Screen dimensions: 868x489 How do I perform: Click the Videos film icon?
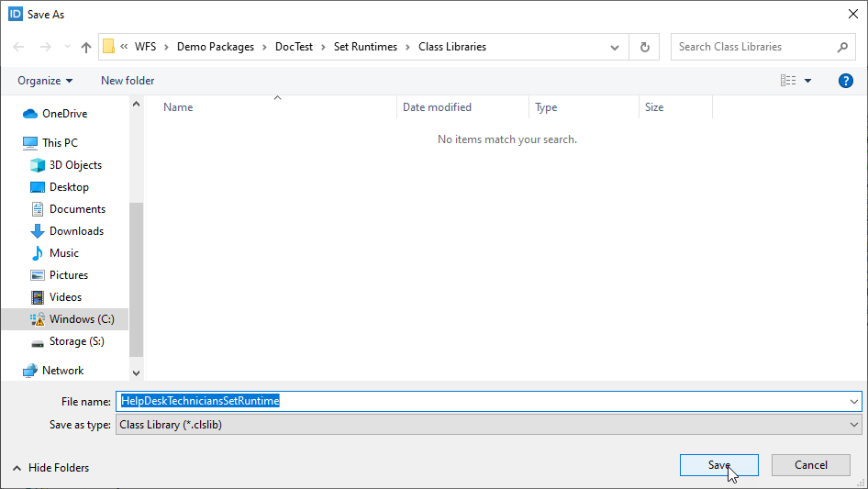point(37,297)
